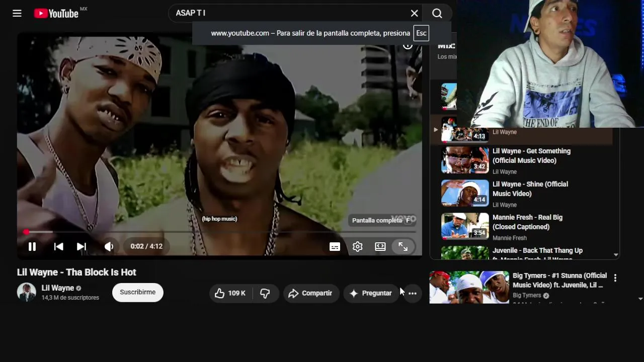Open Lil Wayne - Get Something playlist thumbnail
Image resolution: width=644 pixels, height=362 pixels.
465,160
